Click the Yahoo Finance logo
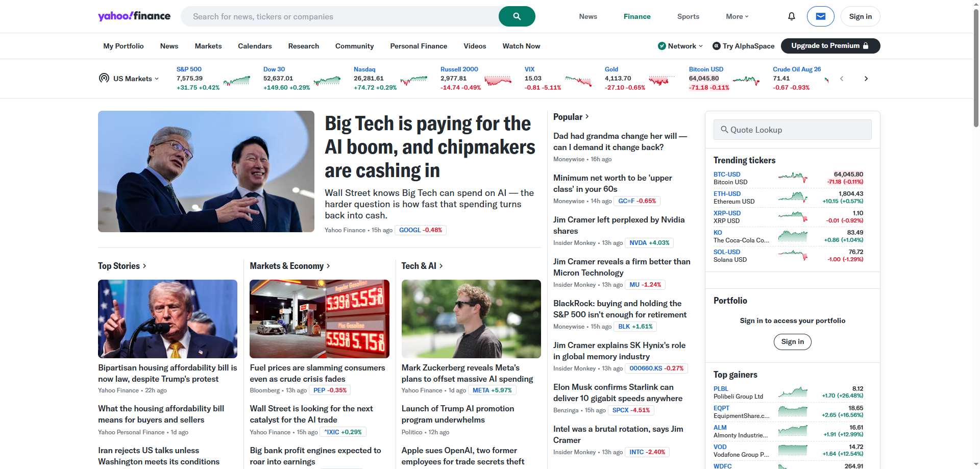980x469 pixels. (x=134, y=16)
